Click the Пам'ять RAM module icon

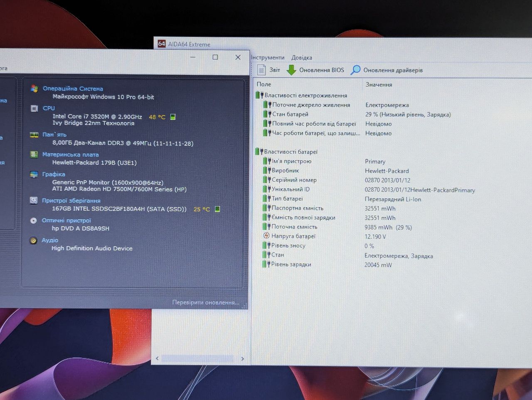click(x=34, y=135)
